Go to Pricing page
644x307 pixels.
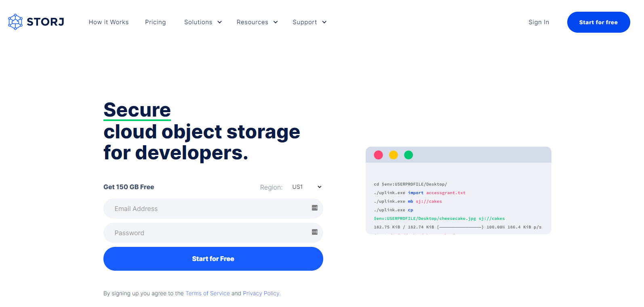[x=156, y=22]
